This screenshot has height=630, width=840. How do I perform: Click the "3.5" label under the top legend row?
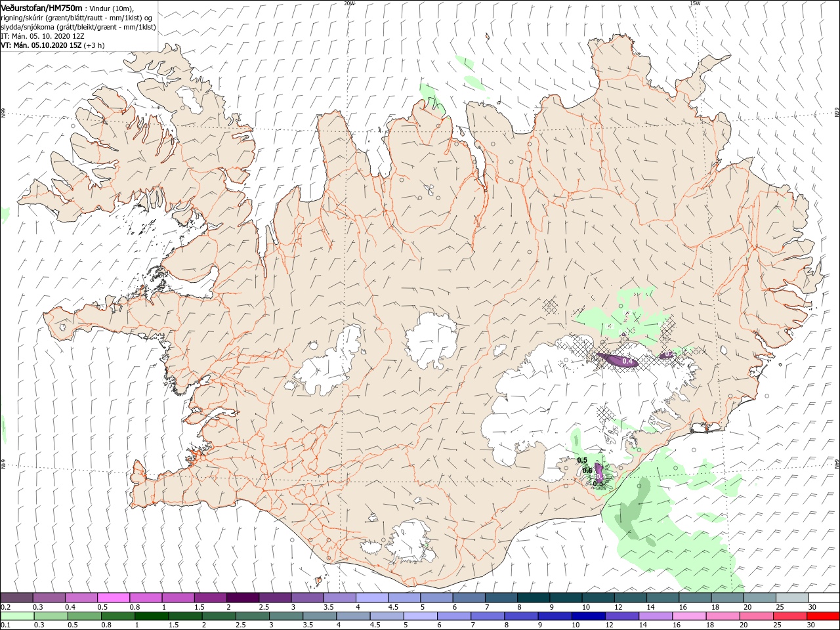click(x=329, y=607)
